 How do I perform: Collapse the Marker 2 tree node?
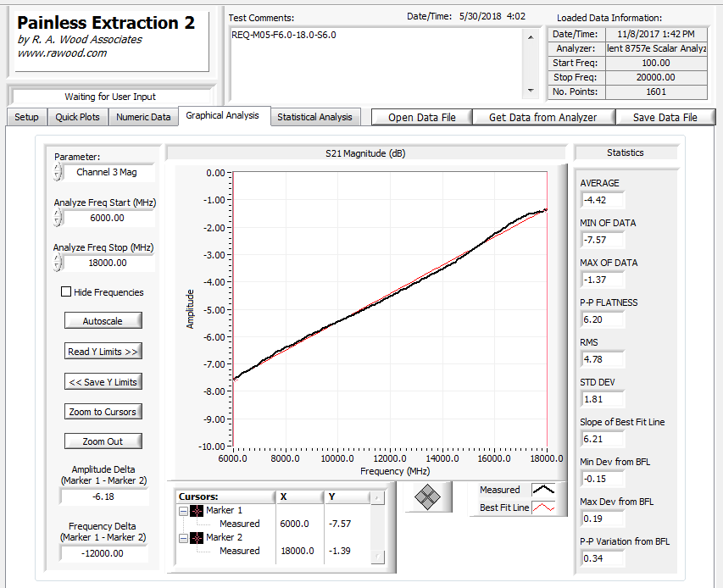tap(184, 538)
